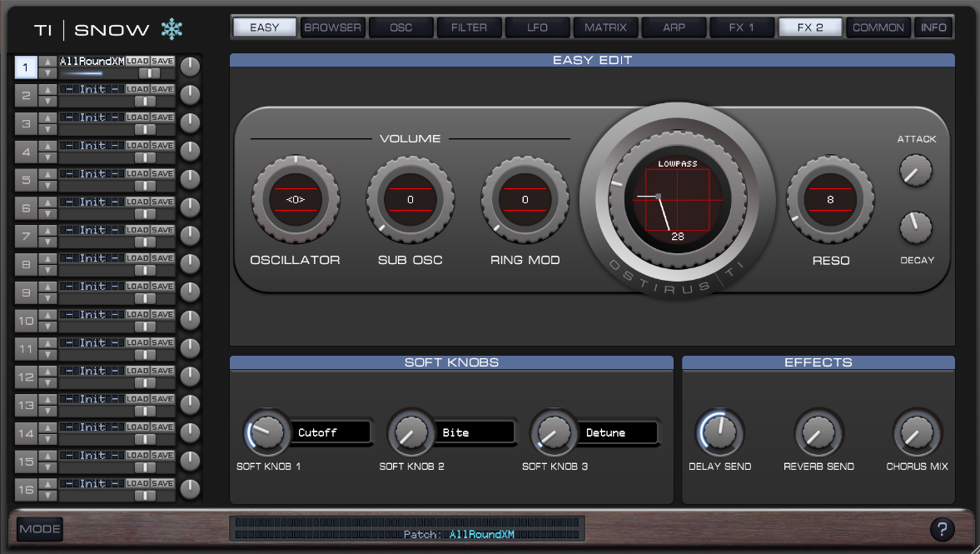Select the EASY tab
Image resolution: width=980 pixels, height=554 pixels.
pyautogui.click(x=265, y=27)
